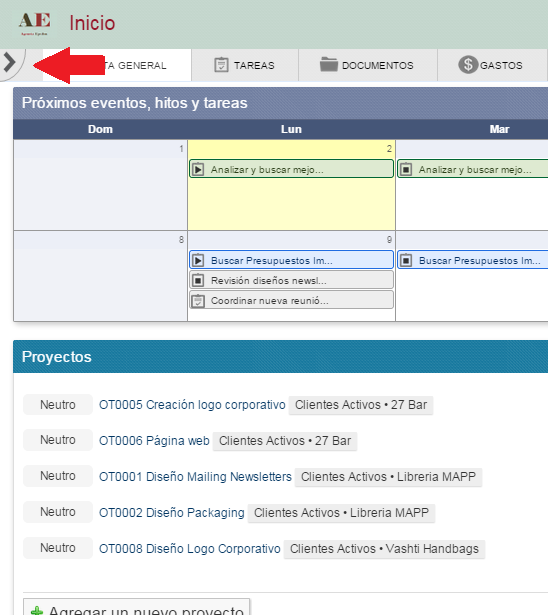
Task: Open project OT0001 Diseño Mailing Newsletters
Action: coord(195,477)
